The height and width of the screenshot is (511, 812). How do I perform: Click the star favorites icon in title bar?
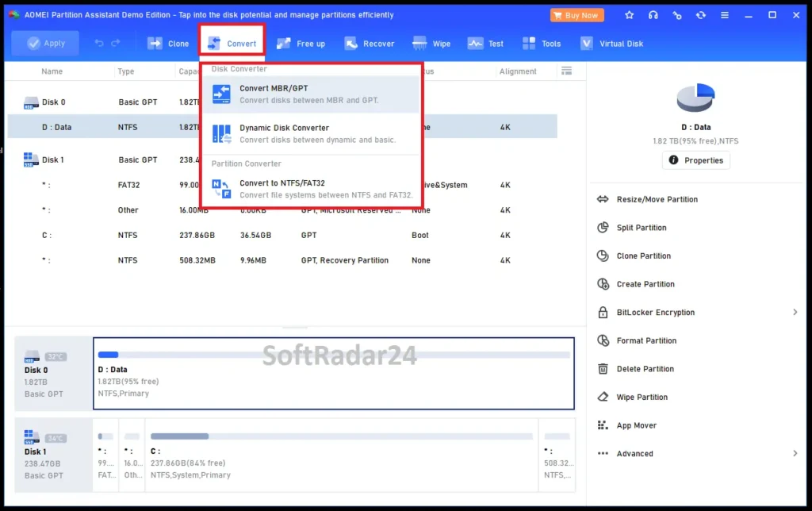click(x=629, y=15)
